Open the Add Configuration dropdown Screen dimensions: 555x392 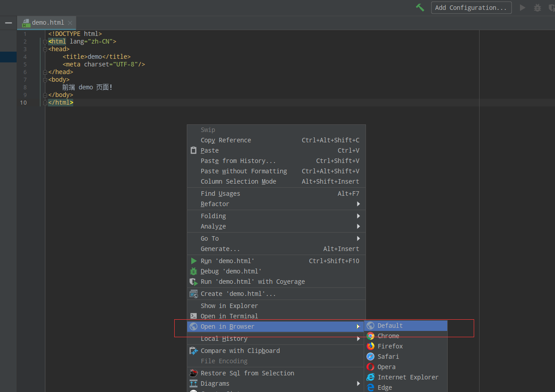(x=471, y=8)
